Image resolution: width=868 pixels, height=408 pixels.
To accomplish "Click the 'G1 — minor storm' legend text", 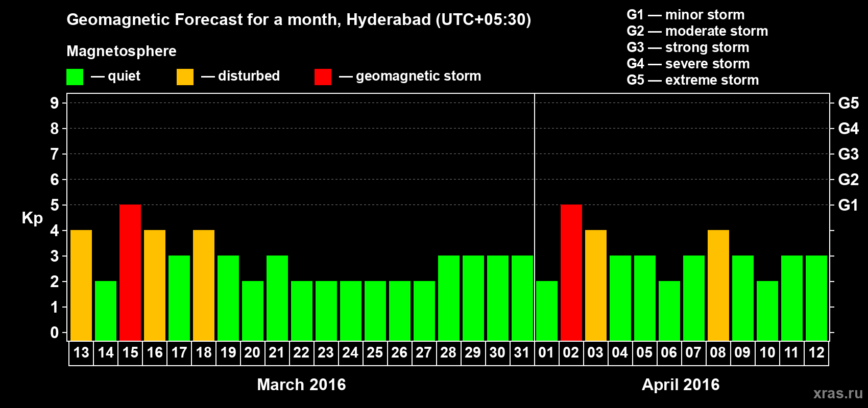I will tap(686, 15).
